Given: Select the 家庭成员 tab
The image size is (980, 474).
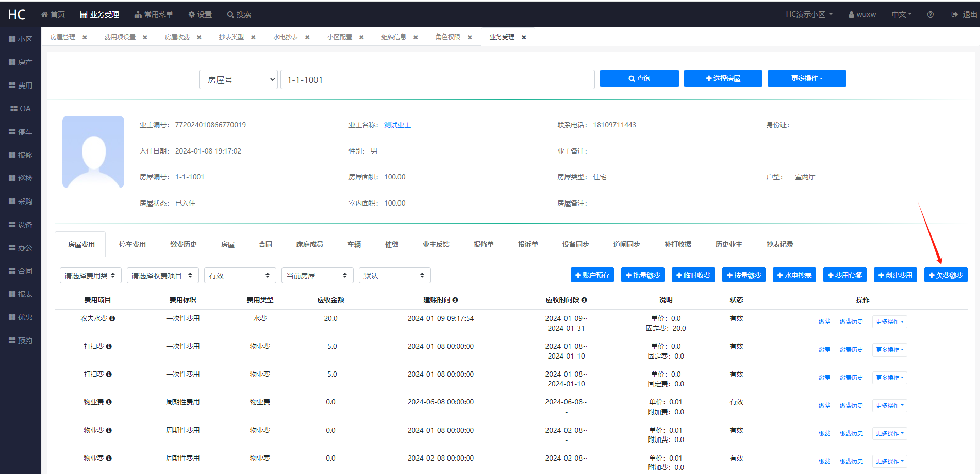Looking at the screenshot, I should (309, 244).
